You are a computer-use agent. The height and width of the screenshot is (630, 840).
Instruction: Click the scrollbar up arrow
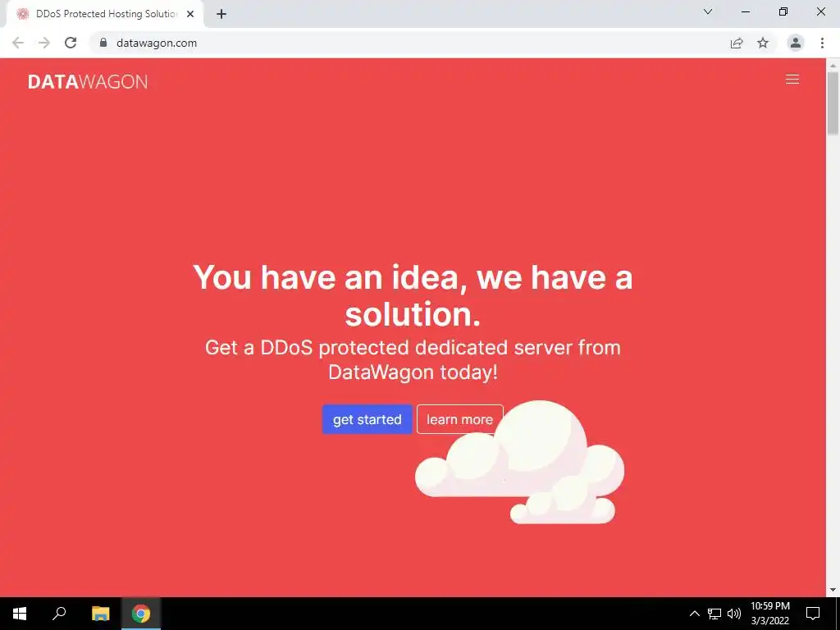click(x=833, y=65)
